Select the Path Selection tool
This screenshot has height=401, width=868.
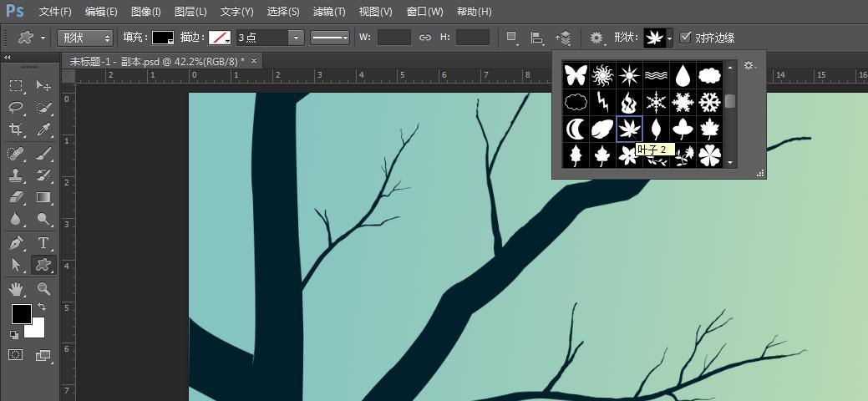tap(16, 266)
